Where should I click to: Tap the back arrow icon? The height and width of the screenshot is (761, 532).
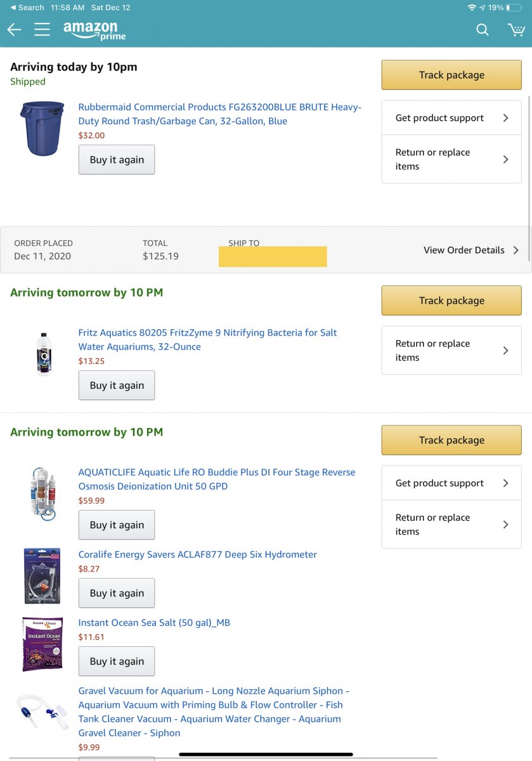[x=14, y=30]
